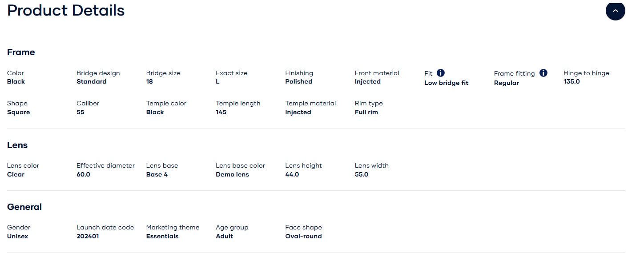Select the Launch date code 202401
Image resolution: width=644 pixels, height=253 pixels.
point(88,236)
